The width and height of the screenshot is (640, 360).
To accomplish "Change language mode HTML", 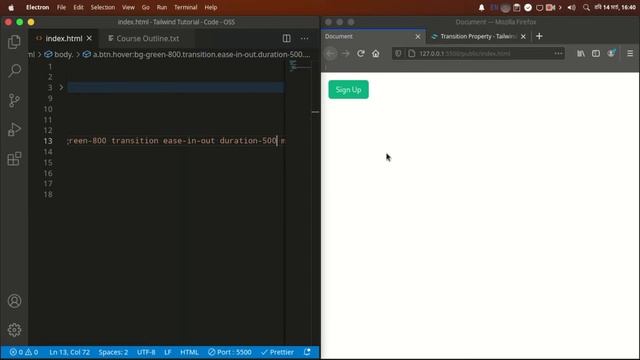I will point(189,352).
